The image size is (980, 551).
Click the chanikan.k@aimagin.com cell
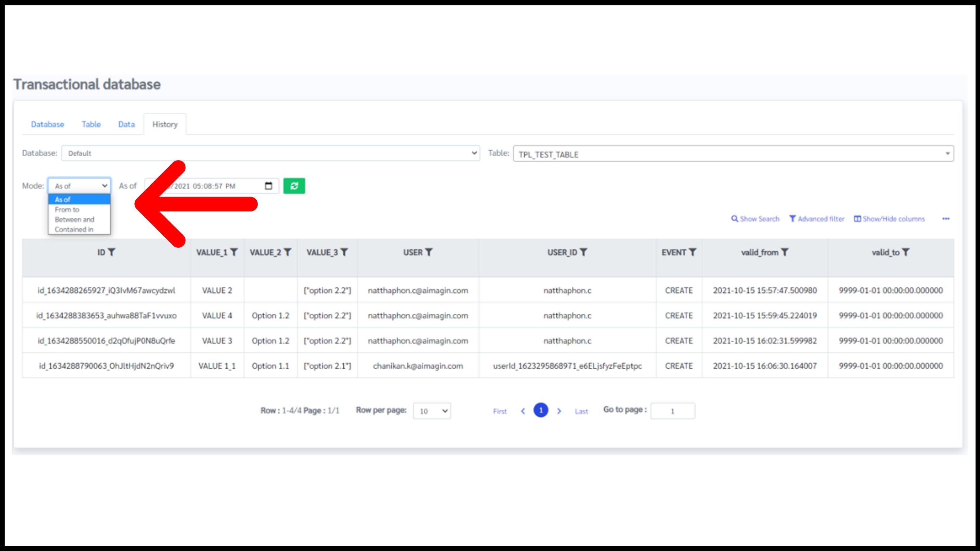(x=418, y=365)
